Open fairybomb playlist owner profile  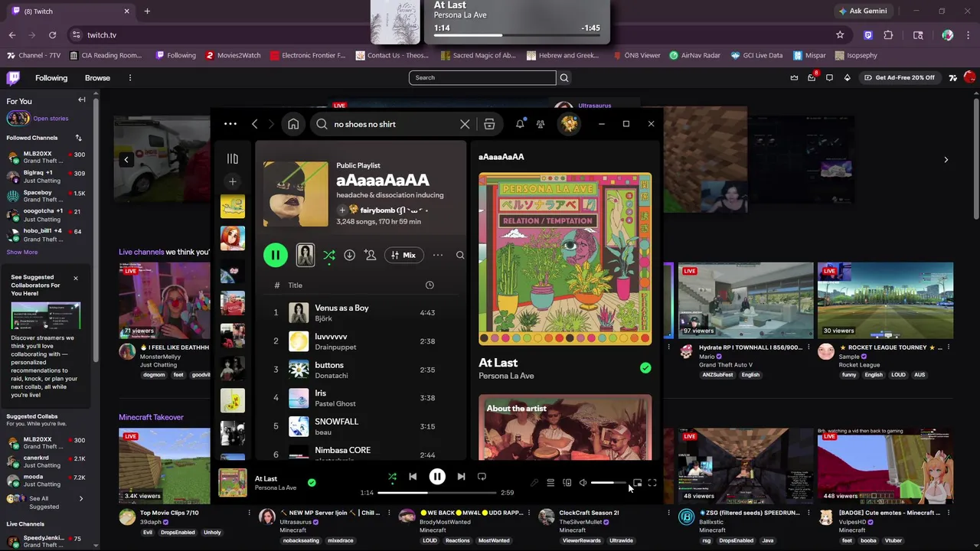pyautogui.click(x=387, y=210)
